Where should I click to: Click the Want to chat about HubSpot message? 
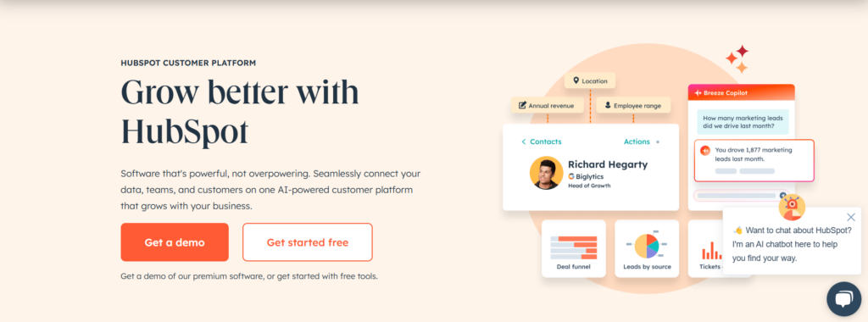pos(793,244)
